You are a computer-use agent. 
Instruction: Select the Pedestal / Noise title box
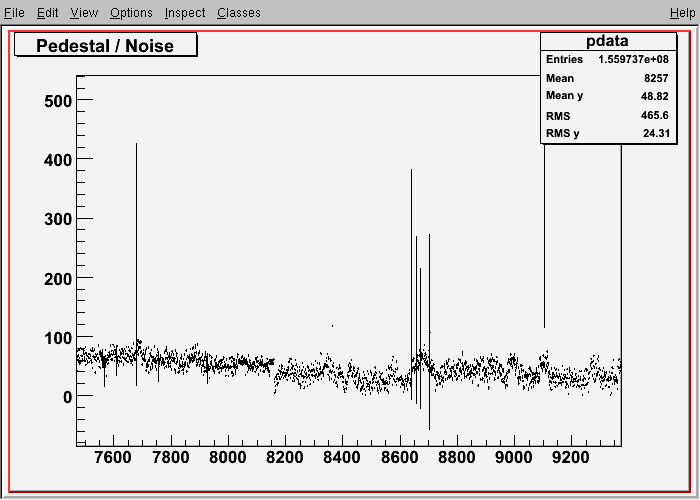point(105,45)
